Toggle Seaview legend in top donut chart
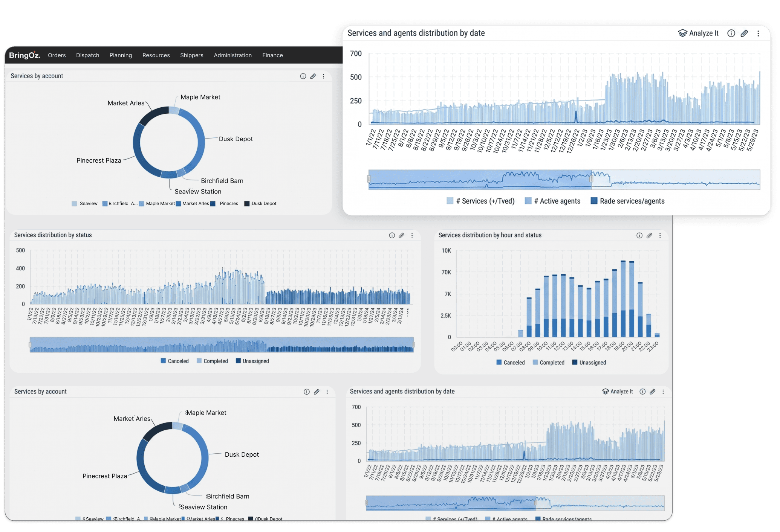Viewport: 780px width, 532px height. coord(85,204)
